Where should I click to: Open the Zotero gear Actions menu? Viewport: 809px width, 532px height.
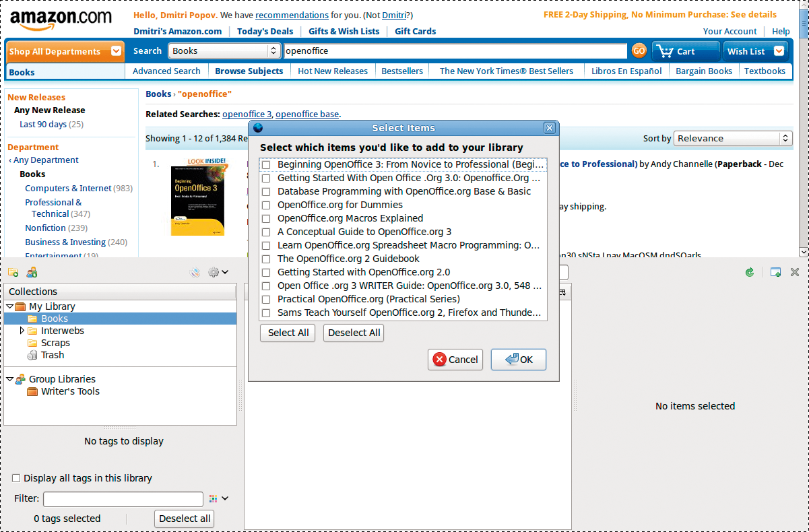pyautogui.click(x=218, y=272)
